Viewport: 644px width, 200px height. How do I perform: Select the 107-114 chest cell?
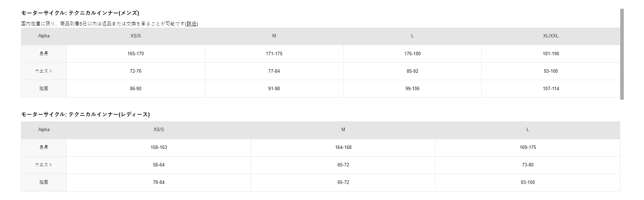point(551,89)
